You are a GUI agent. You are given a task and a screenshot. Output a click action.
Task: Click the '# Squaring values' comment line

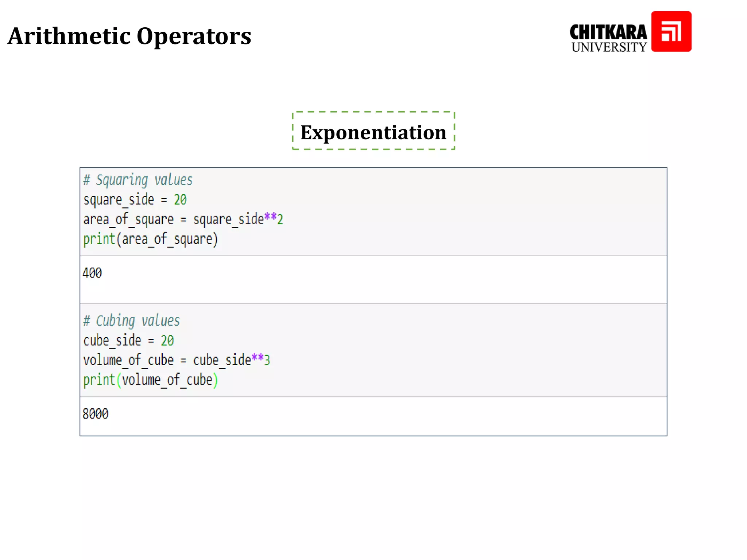point(138,180)
